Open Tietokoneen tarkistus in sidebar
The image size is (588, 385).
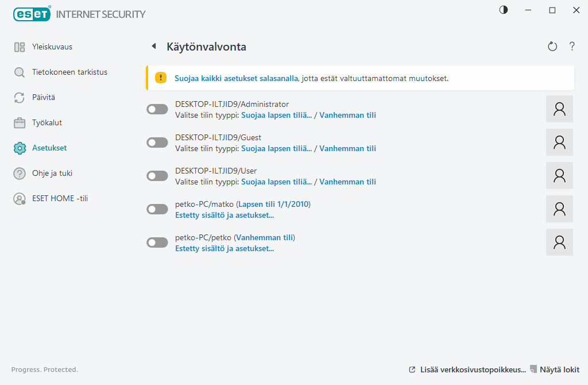click(x=69, y=72)
